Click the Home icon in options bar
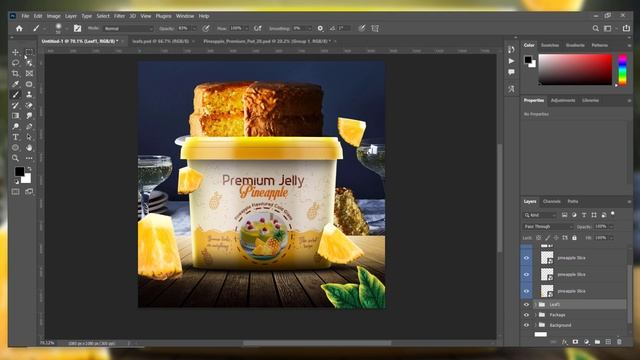Screen dimensions: 640x360 pyautogui.click(x=19, y=29)
